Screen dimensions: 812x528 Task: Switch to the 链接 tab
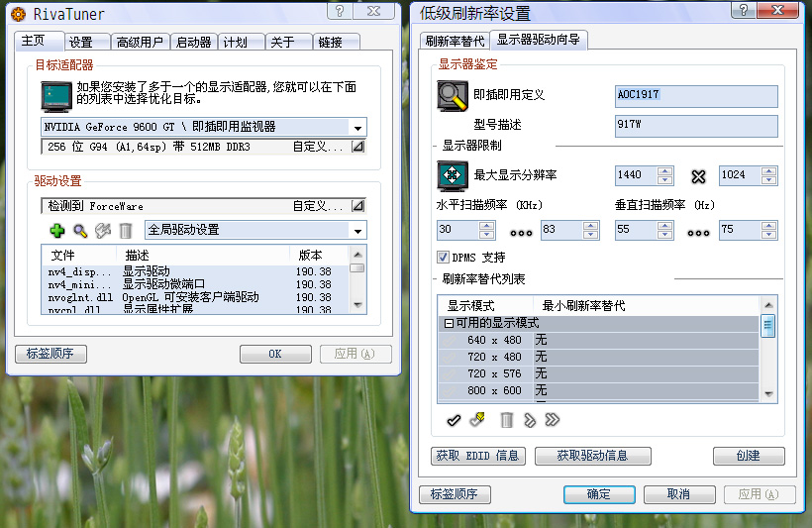pyautogui.click(x=337, y=42)
